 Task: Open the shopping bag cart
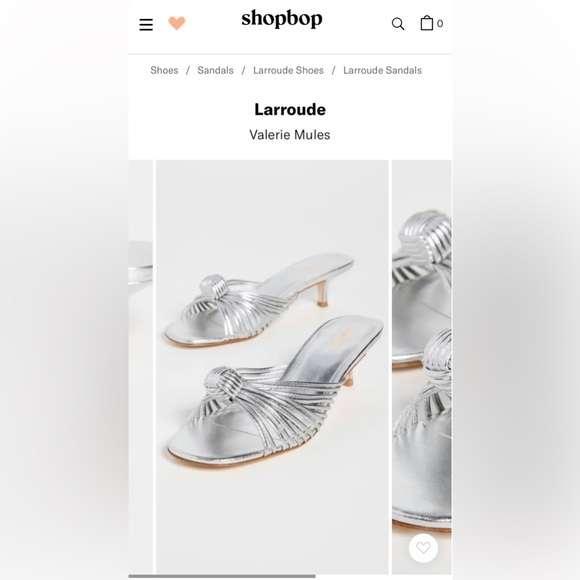click(427, 23)
